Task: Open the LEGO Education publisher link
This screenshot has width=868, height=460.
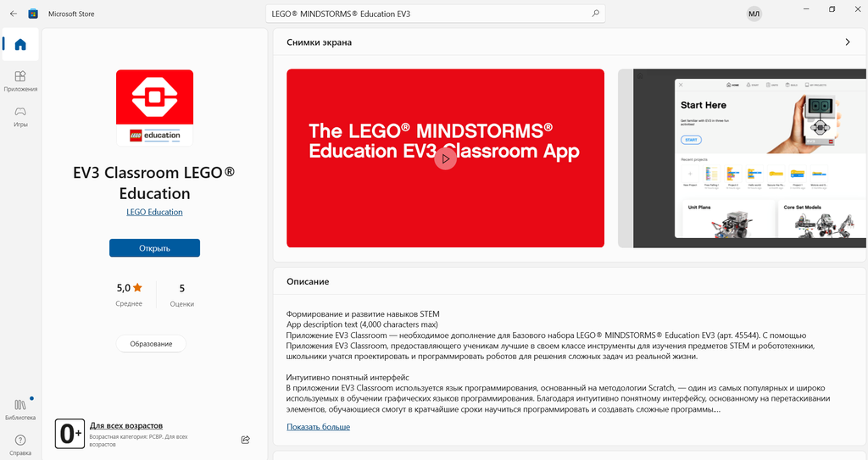Action: pos(154,212)
